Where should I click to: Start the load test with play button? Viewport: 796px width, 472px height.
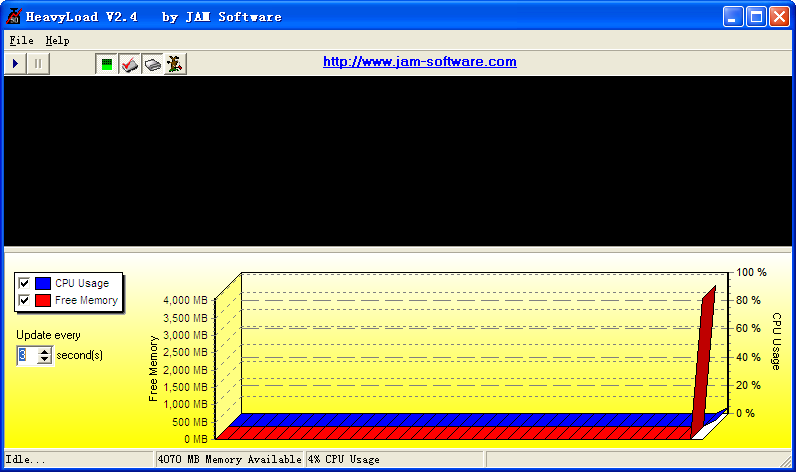(15, 64)
